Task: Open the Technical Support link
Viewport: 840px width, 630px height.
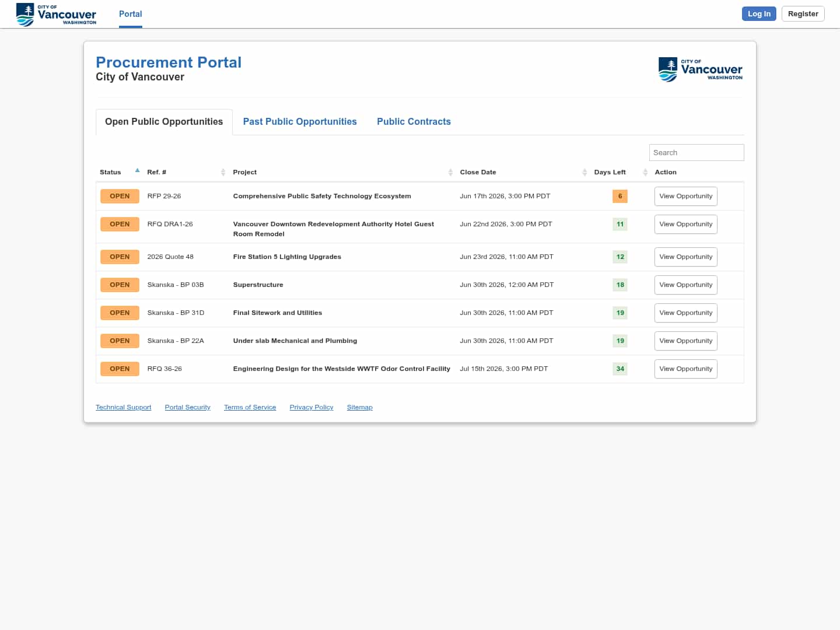Action: pos(124,407)
